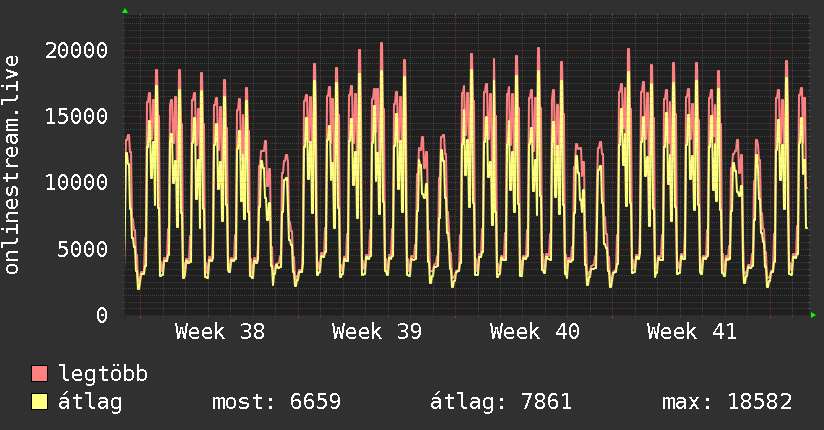Click the 0 y-axis label
This screenshot has height=430, width=824.
[102, 315]
